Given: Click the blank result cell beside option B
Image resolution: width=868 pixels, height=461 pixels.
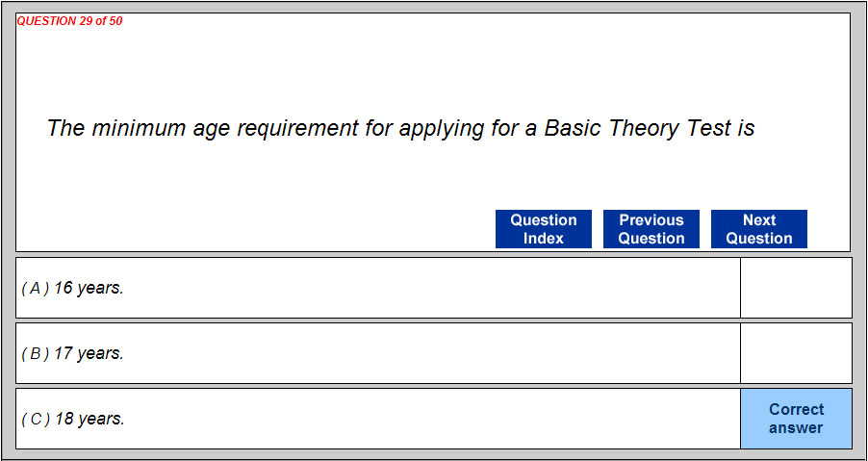Looking at the screenshot, I should click(x=796, y=353).
